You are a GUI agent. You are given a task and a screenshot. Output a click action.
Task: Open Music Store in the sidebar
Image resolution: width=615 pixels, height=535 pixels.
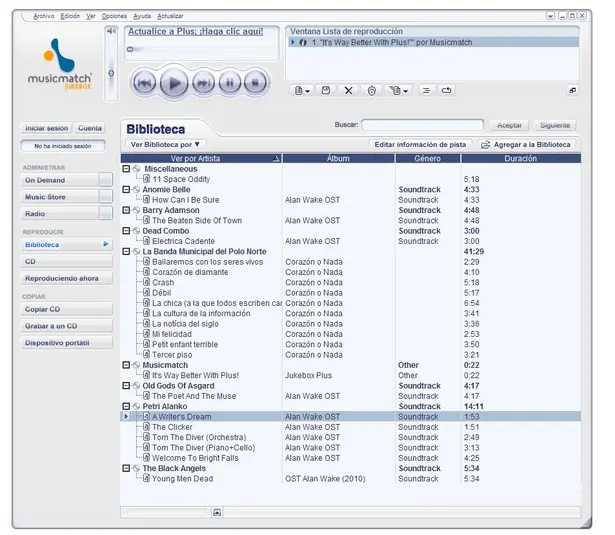[59, 197]
